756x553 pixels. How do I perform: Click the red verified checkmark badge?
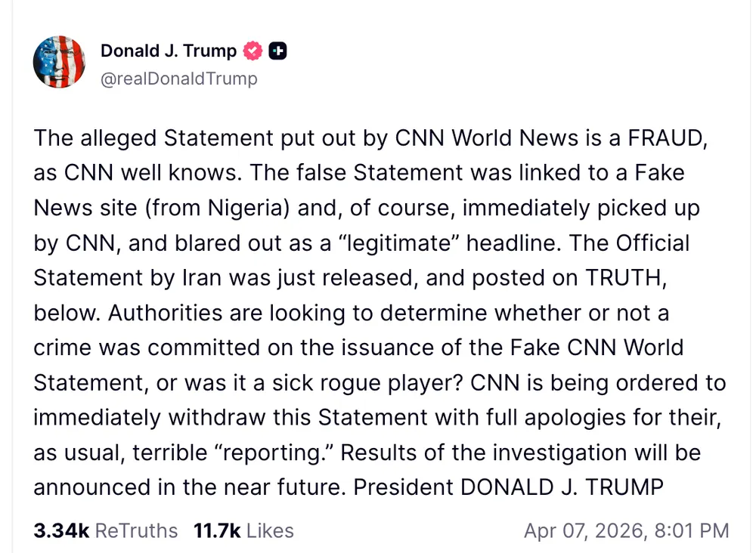[x=253, y=51]
